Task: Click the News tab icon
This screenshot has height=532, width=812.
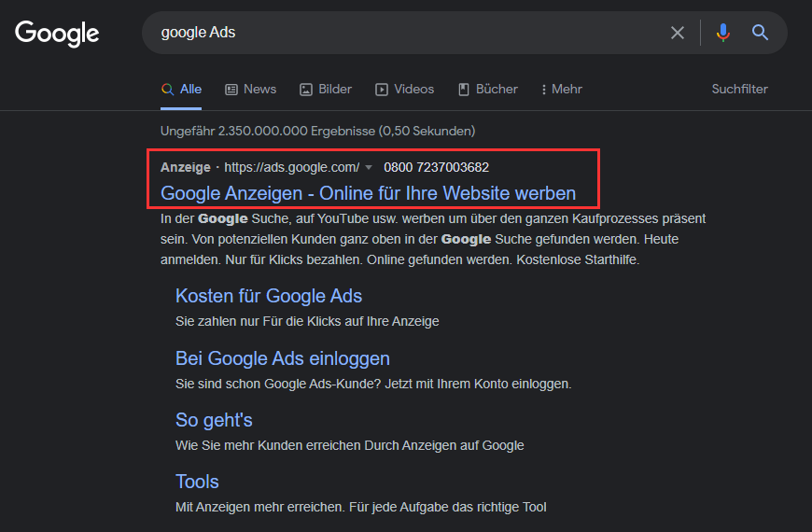Action: (231, 90)
